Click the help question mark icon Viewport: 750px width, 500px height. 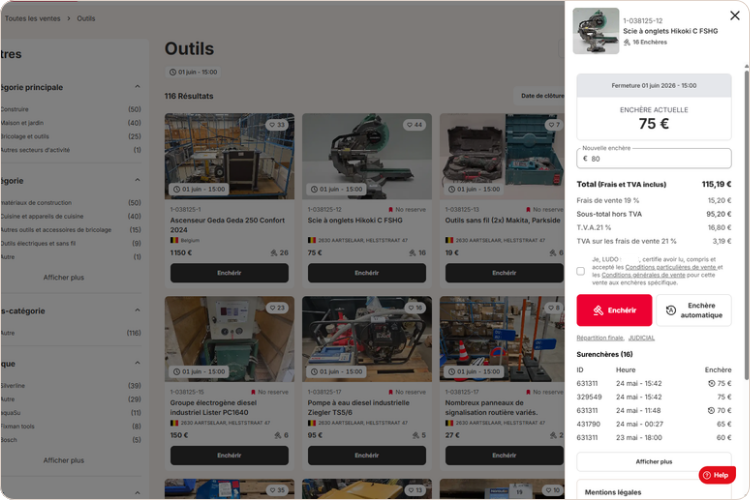(707, 475)
